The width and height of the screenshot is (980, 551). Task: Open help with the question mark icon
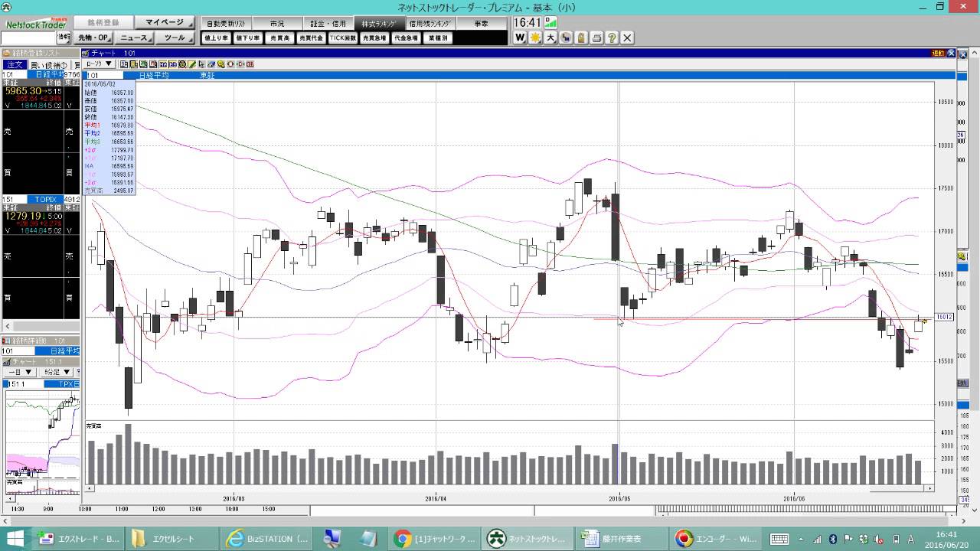(612, 37)
